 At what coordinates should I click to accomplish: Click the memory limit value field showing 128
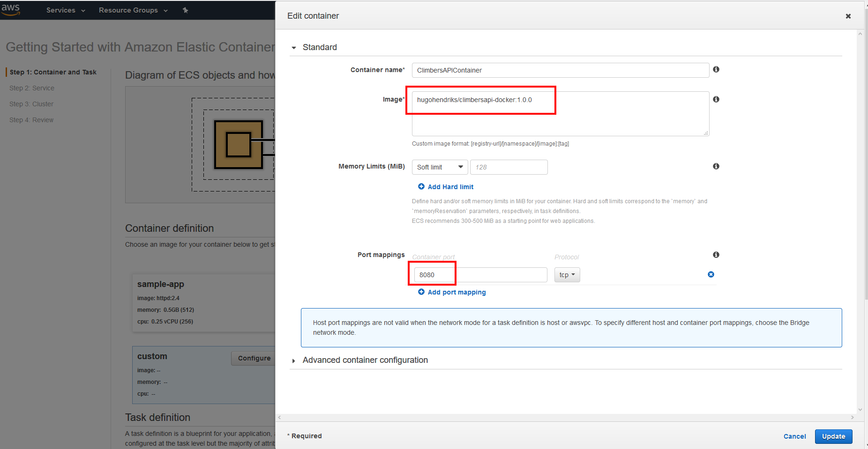point(509,167)
